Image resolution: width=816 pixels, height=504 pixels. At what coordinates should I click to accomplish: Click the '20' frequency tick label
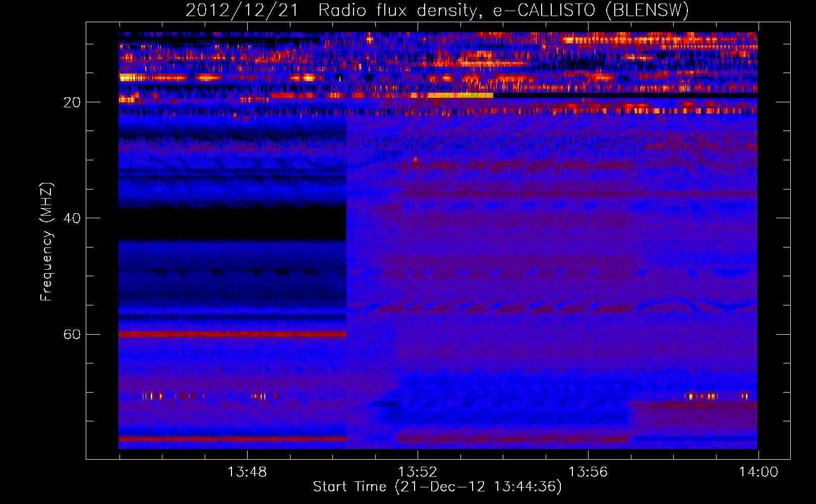tap(72, 102)
